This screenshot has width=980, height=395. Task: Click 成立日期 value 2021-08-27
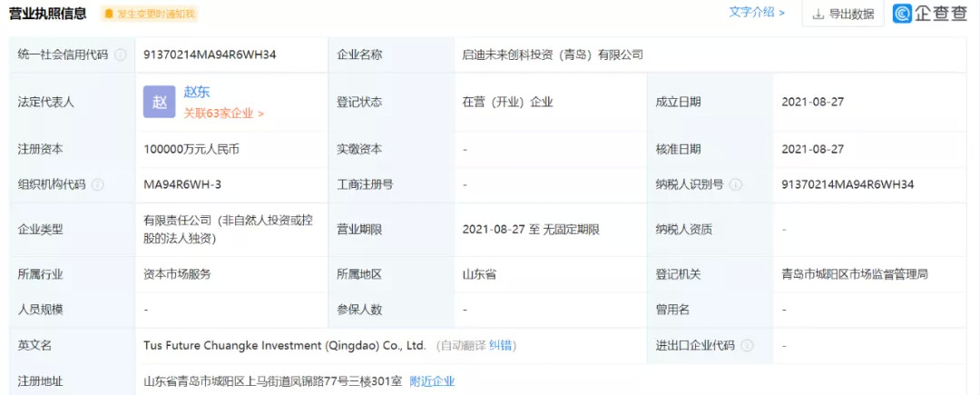812,102
